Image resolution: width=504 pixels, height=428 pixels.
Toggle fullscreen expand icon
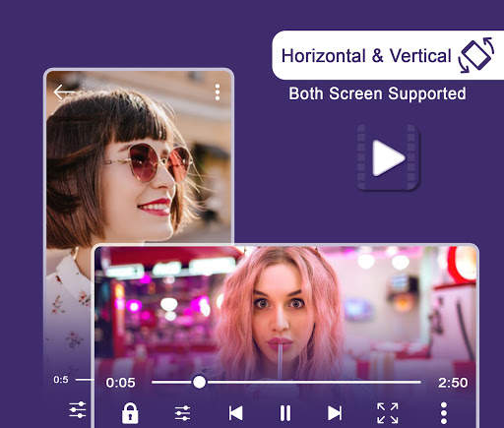(x=388, y=413)
